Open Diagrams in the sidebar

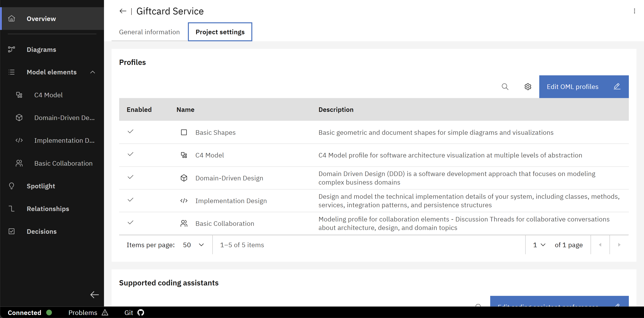[x=52, y=49]
